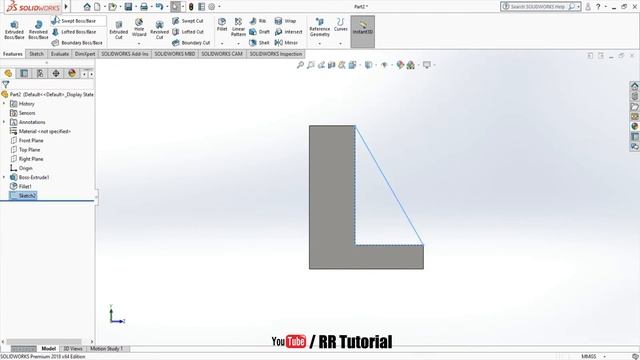The image size is (640, 360).
Task: Open the SOLIDWORKS CAM tab
Action: [222, 54]
